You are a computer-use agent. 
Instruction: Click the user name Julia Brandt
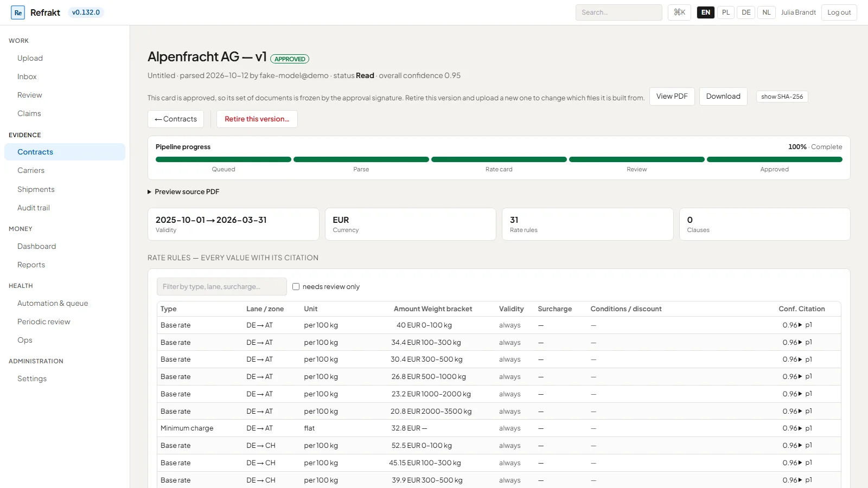(x=799, y=12)
